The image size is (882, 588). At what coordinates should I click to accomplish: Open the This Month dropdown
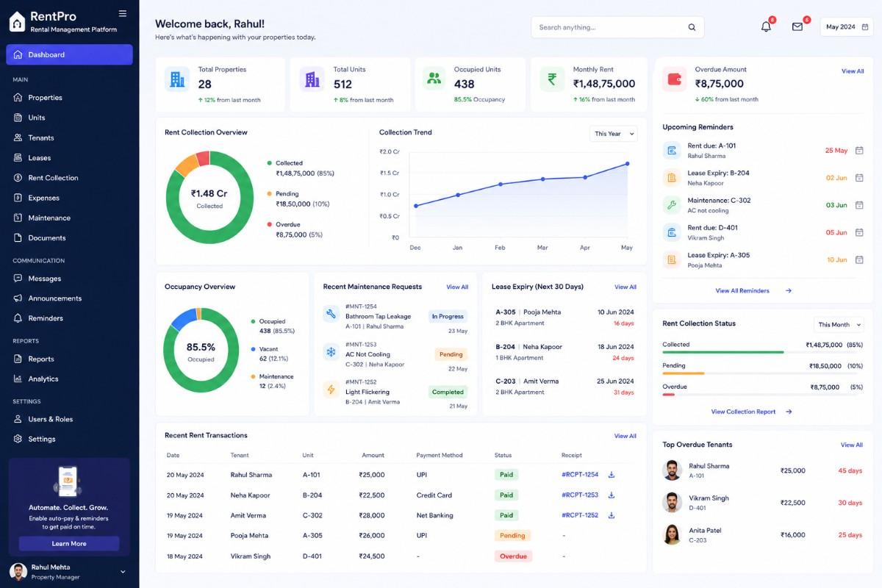pos(839,324)
